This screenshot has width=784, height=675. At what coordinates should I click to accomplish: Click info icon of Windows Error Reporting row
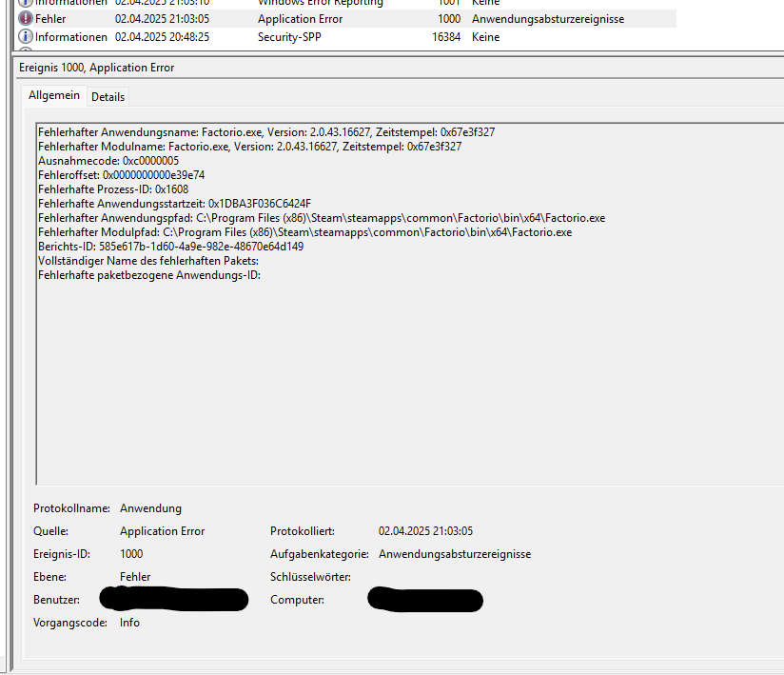[26, 3]
